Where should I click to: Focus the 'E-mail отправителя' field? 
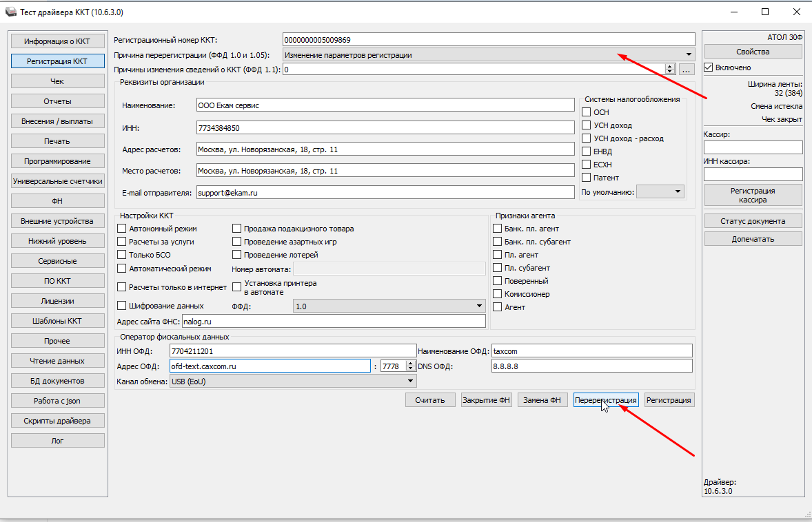click(x=385, y=192)
